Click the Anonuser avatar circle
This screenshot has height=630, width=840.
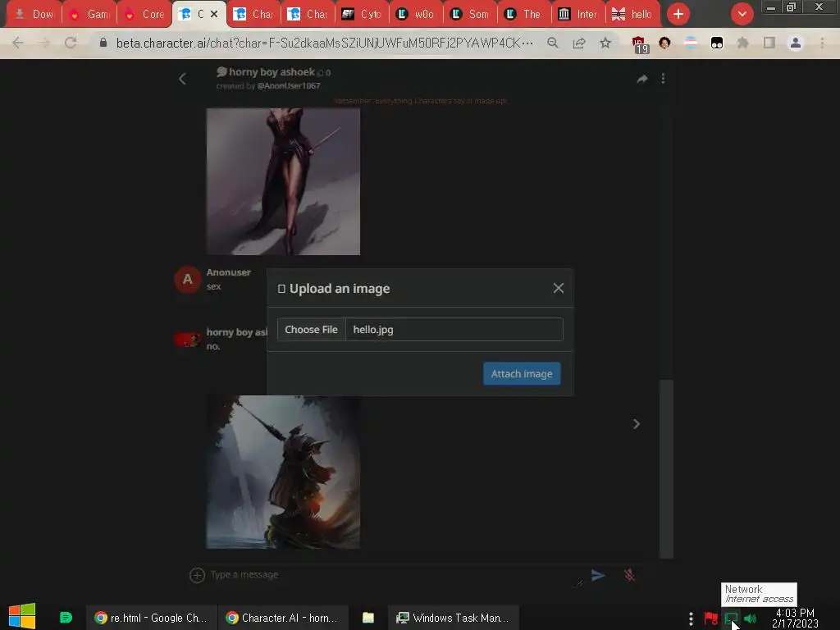[188, 279]
